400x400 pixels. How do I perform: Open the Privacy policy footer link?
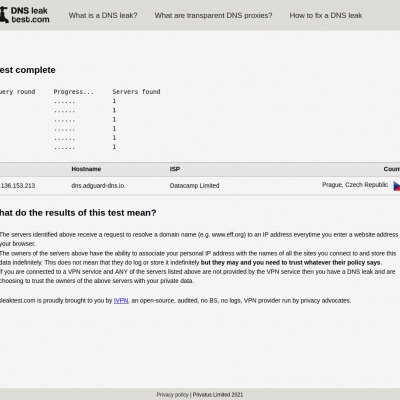point(172,395)
